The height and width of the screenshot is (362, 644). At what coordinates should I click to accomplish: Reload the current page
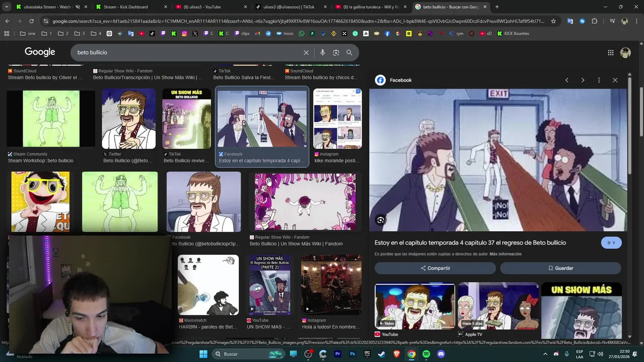click(31, 21)
